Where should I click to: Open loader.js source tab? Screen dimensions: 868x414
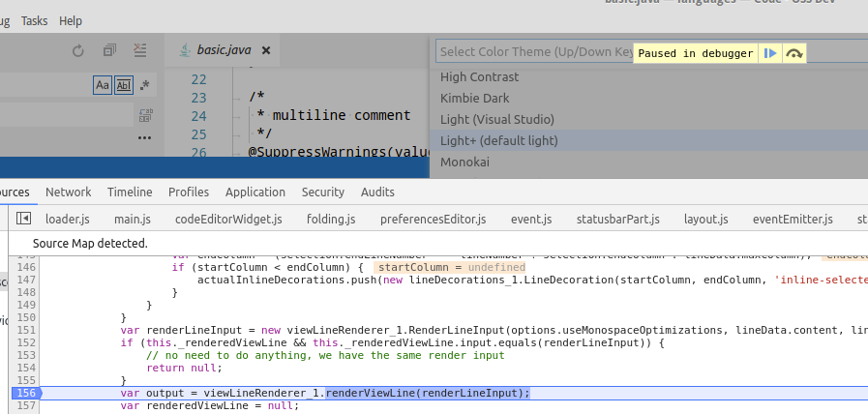[68, 220]
